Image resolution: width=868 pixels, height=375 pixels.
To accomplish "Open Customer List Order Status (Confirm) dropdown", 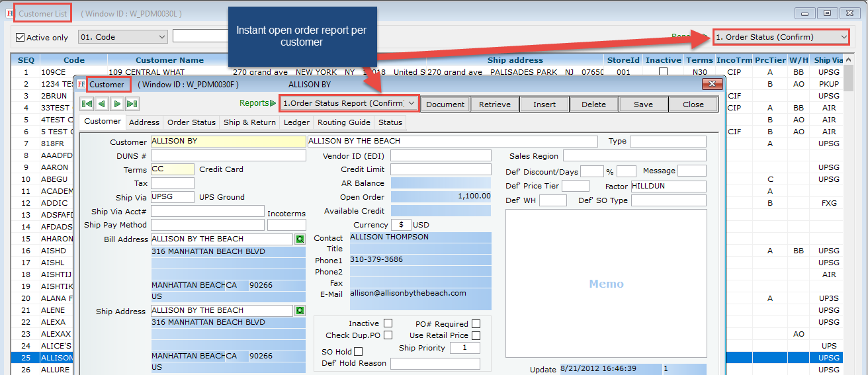I will [842, 37].
